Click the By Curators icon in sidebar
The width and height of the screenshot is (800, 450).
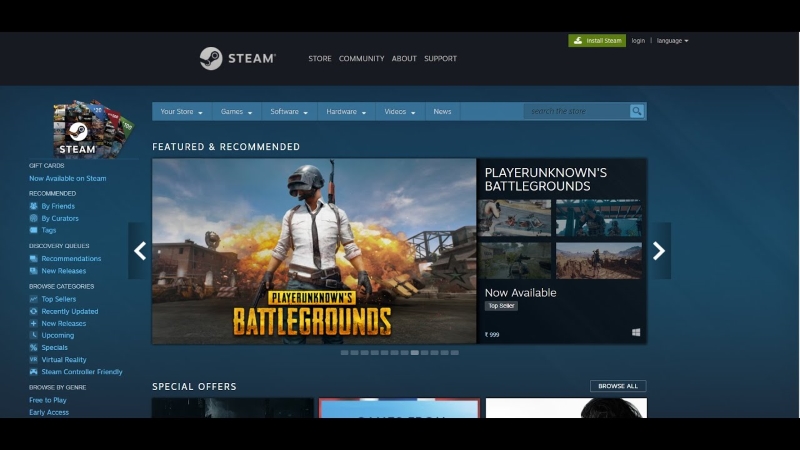(34, 218)
